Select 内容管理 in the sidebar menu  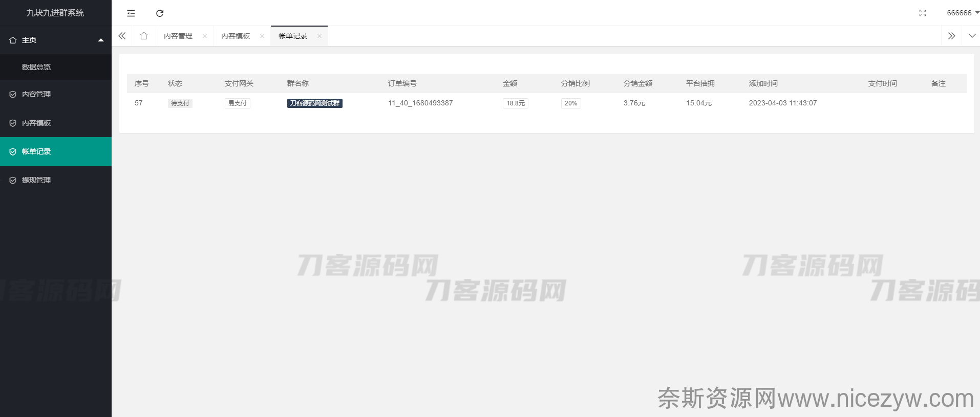36,94
